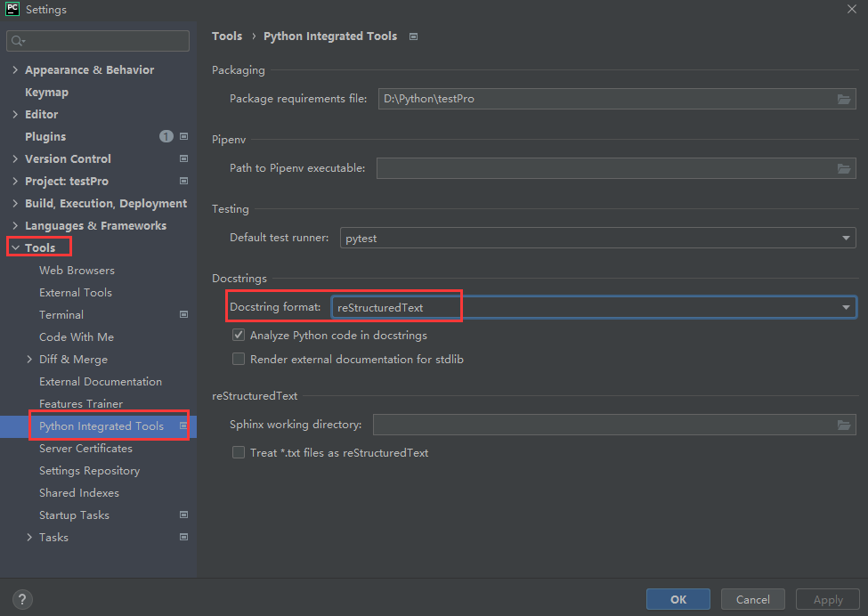Open Keymap settings

point(46,92)
